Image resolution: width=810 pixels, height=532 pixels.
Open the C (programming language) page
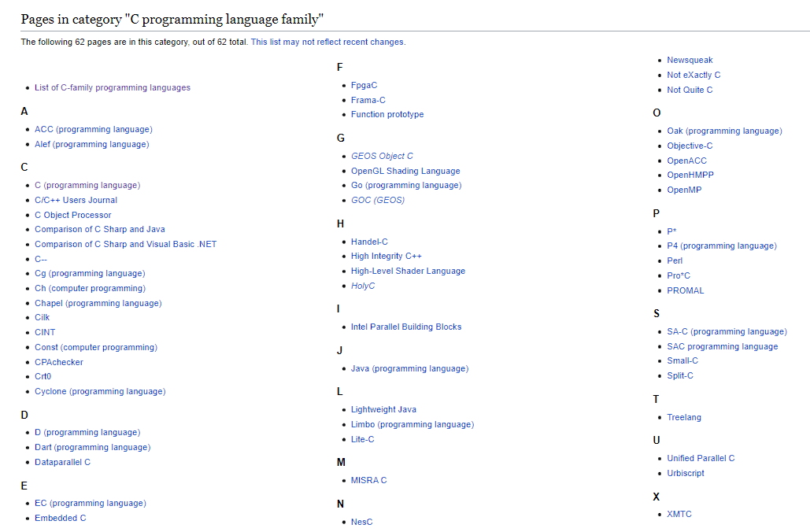87,185
